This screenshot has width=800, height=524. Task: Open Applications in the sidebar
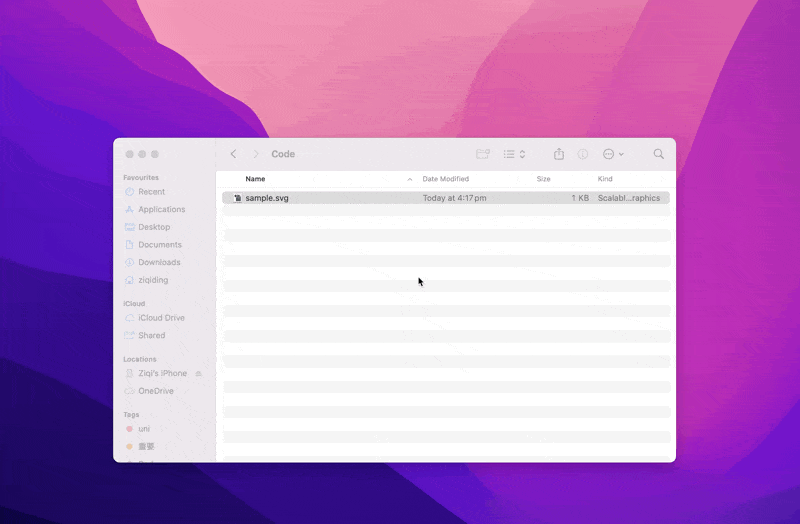tap(161, 209)
